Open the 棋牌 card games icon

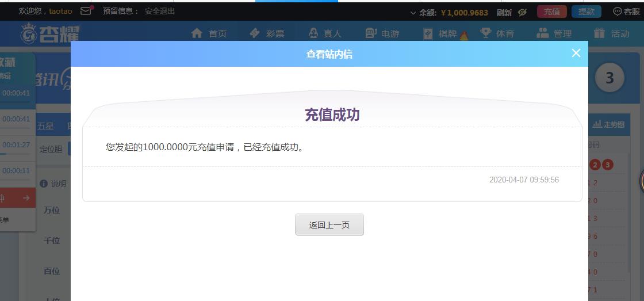pyautogui.click(x=428, y=33)
